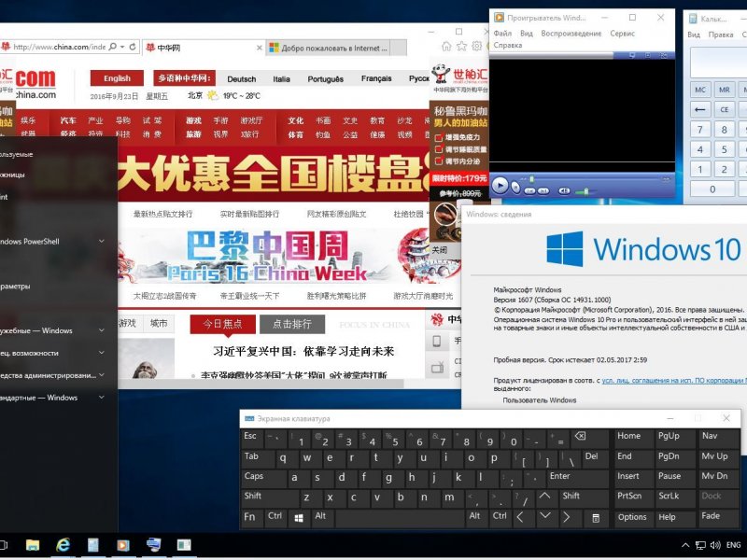Open File Explorer from the taskbar
This screenshot has width=747, height=560.
coord(33,545)
